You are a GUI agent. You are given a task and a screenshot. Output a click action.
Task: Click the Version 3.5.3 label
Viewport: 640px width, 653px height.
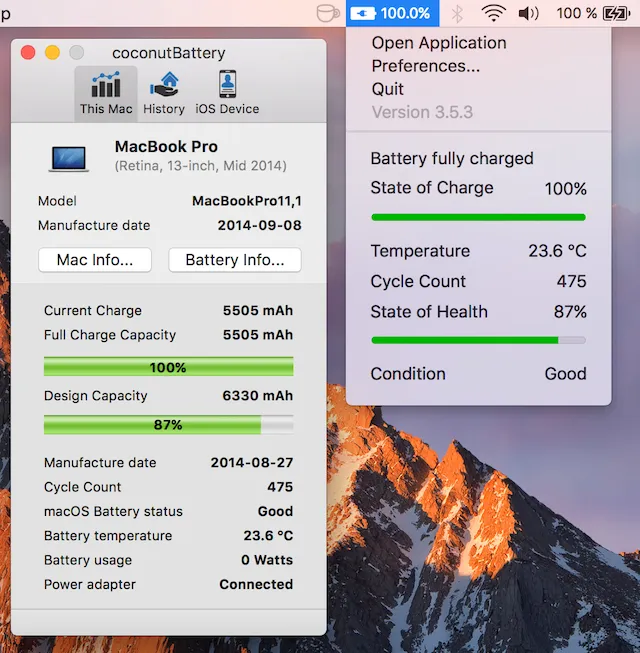point(422,112)
